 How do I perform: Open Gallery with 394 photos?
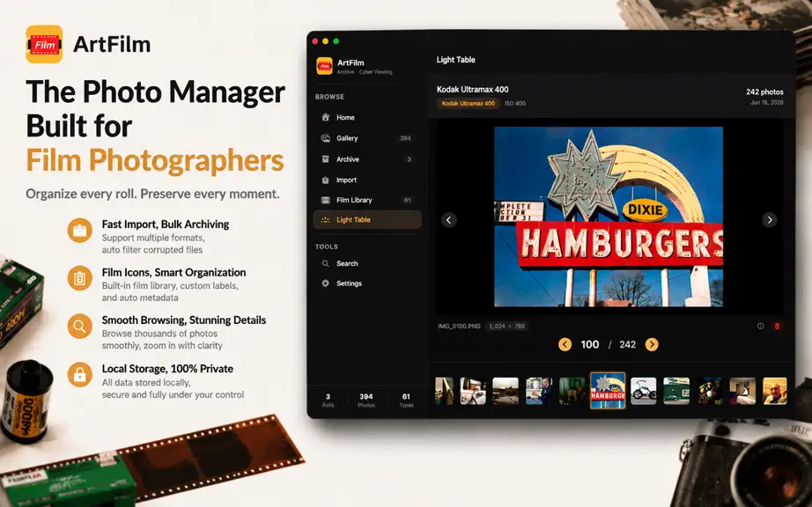point(367,138)
